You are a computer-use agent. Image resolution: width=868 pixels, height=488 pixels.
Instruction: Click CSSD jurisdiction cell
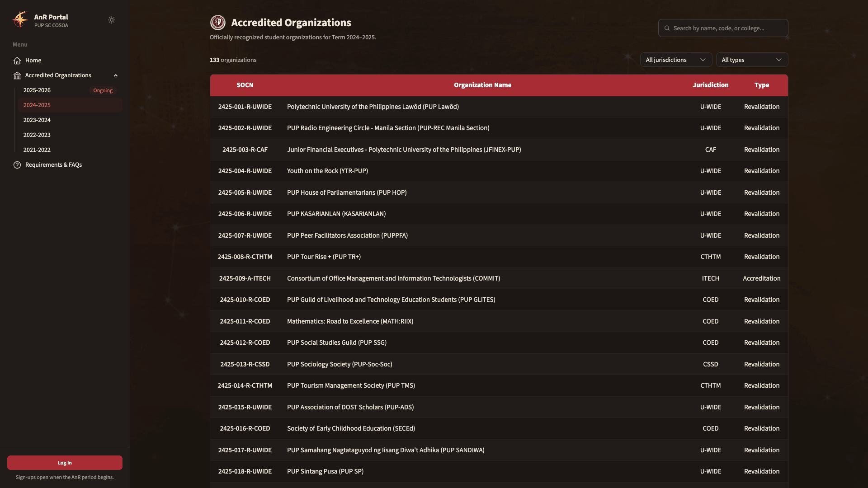[x=710, y=364]
